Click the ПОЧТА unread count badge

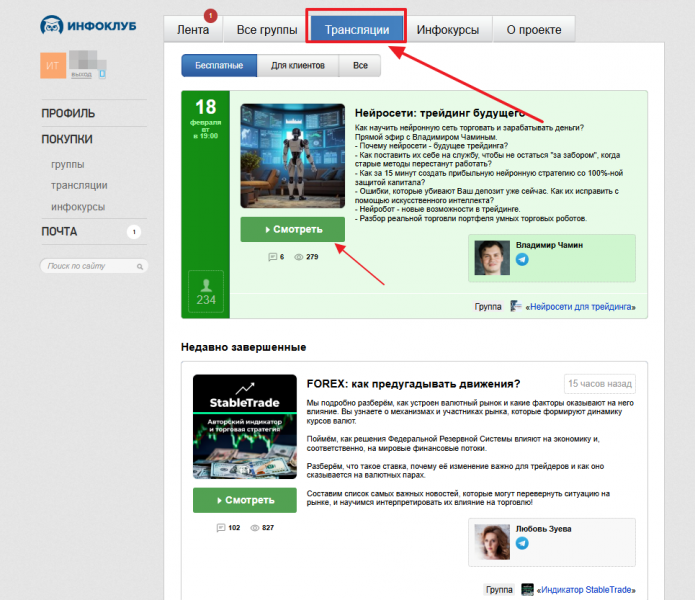click(x=134, y=232)
